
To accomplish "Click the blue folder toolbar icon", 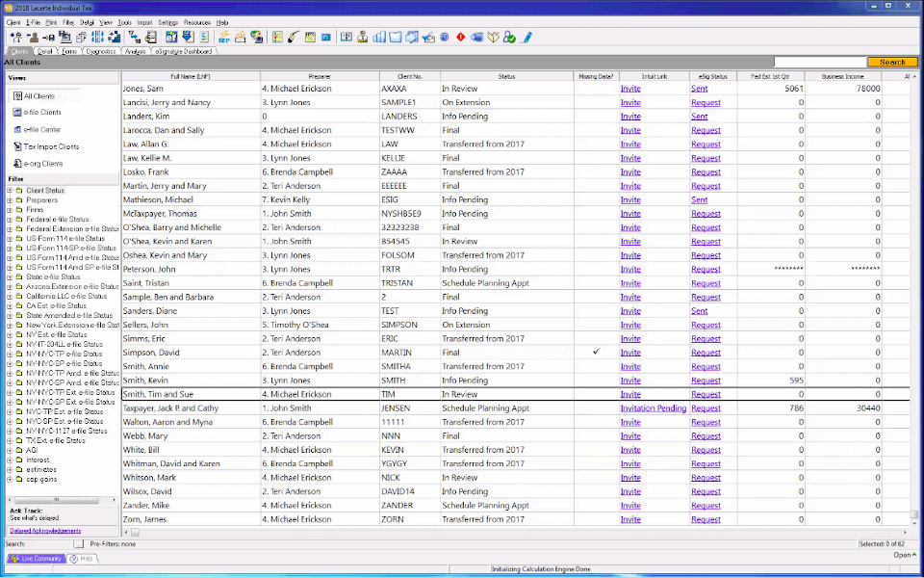I will coord(395,38).
